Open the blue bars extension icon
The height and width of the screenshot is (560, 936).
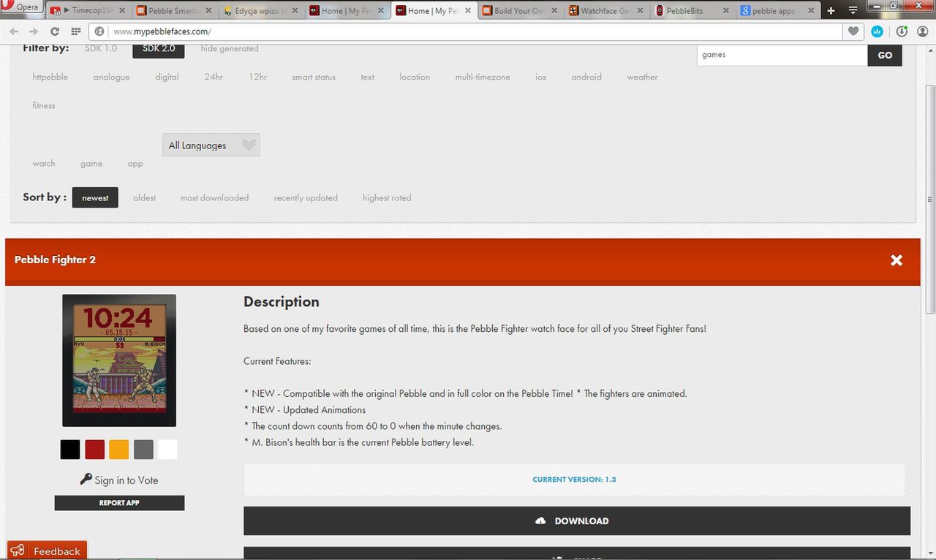coord(877,31)
